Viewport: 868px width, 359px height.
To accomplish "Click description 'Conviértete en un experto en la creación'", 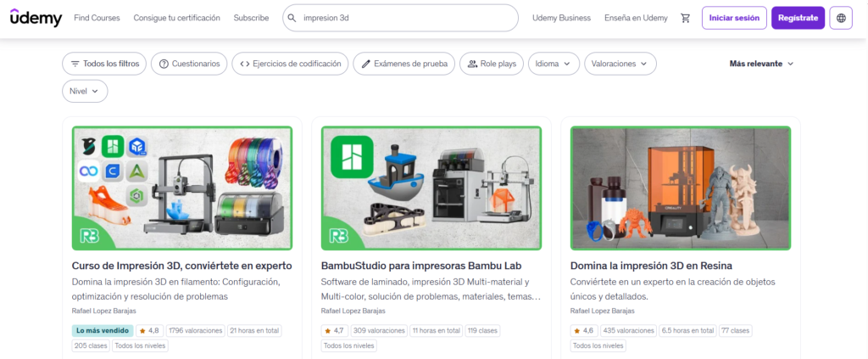I will [x=672, y=289].
